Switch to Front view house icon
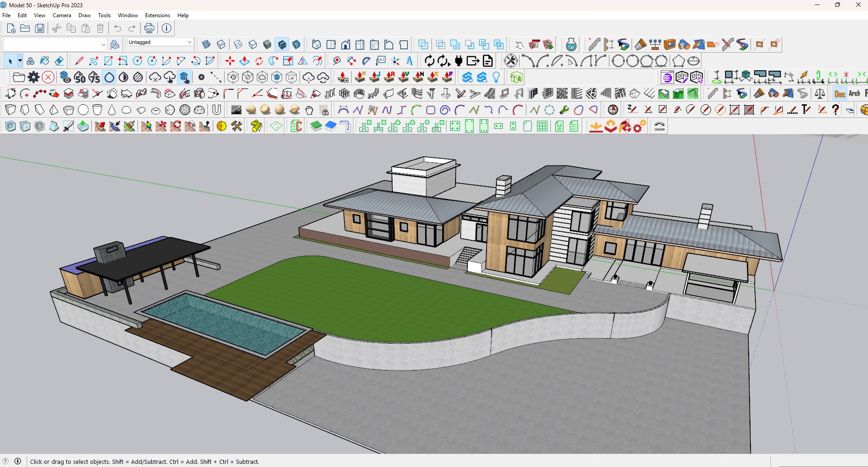 345,44
